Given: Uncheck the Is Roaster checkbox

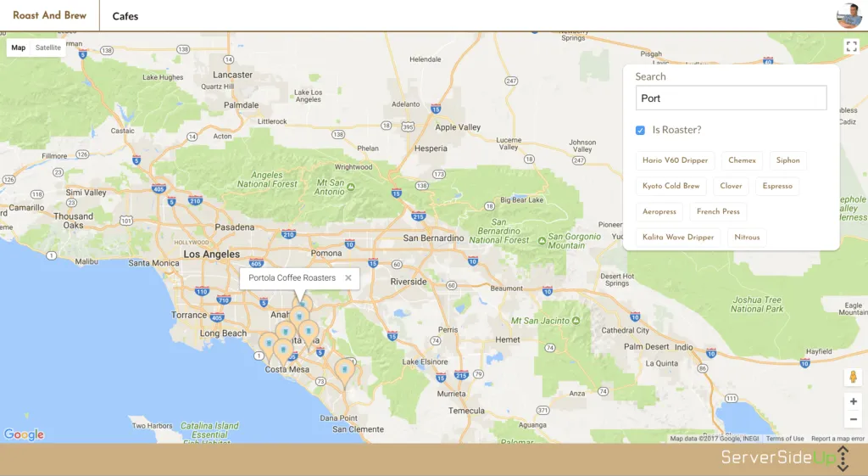Looking at the screenshot, I should [x=640, y=130].
